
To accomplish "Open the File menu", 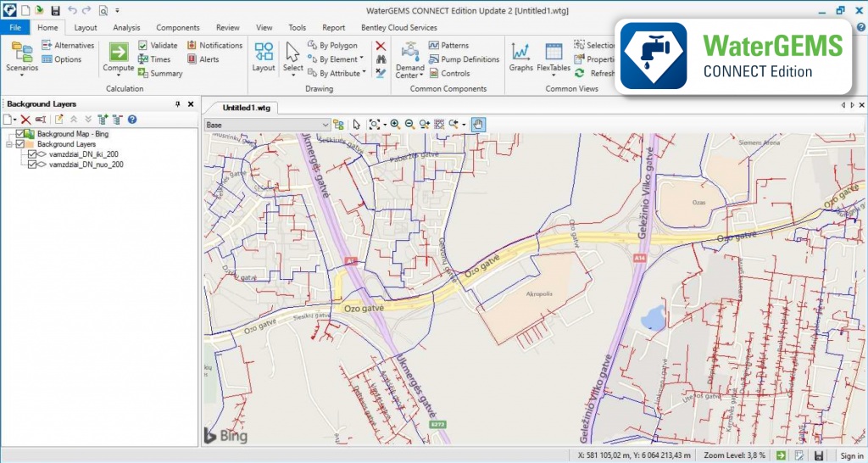I will pyautogui.click(x=15, y=27).
